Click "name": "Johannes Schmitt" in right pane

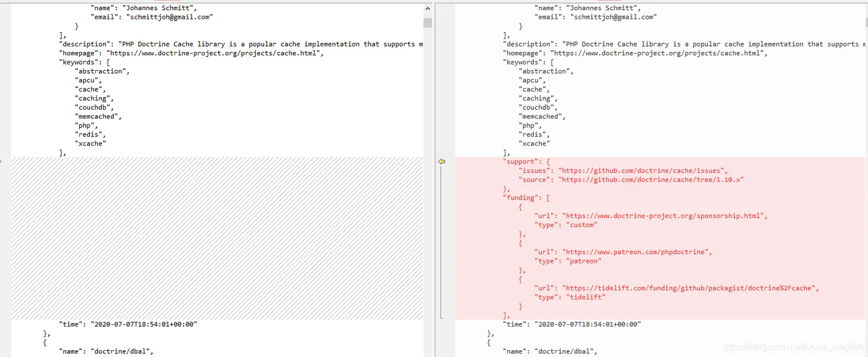(x=588, y=8)
